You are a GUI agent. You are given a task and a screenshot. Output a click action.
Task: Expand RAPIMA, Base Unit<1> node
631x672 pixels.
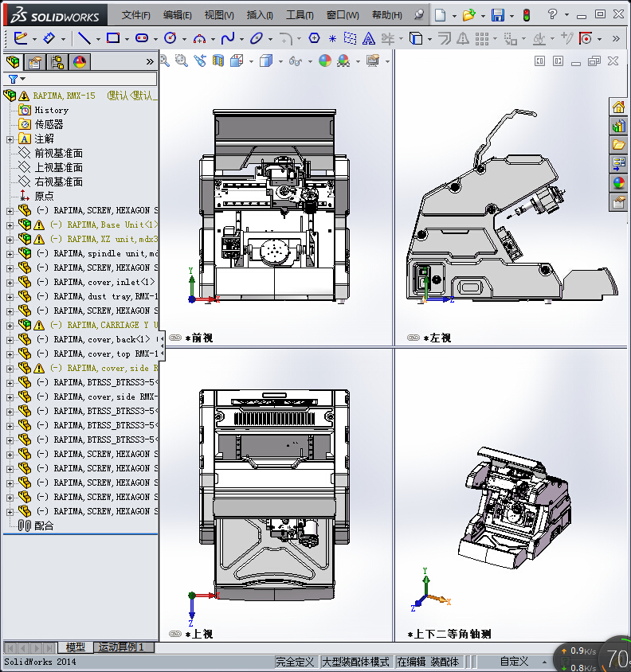pyautogui.click(x=10, y=225)
